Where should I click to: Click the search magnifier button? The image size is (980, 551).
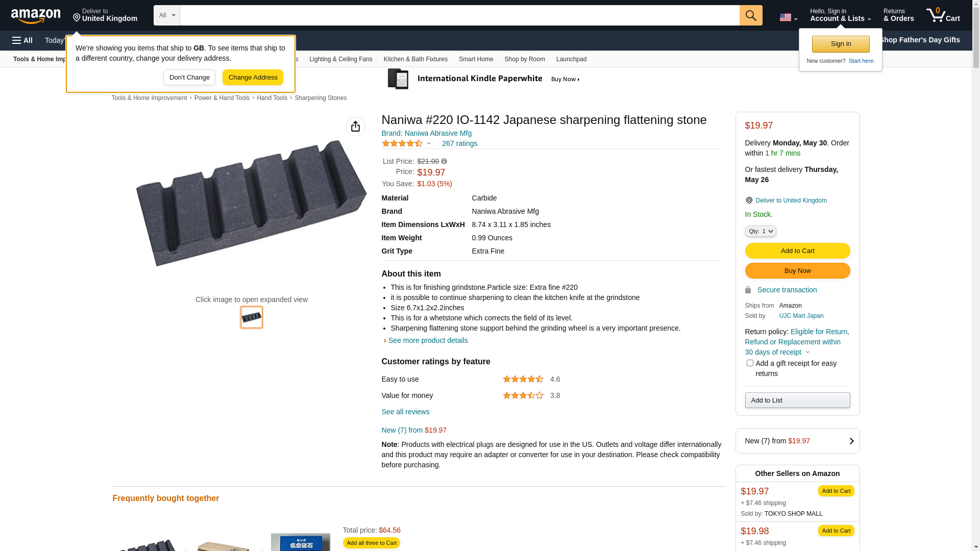click(750, 15)
